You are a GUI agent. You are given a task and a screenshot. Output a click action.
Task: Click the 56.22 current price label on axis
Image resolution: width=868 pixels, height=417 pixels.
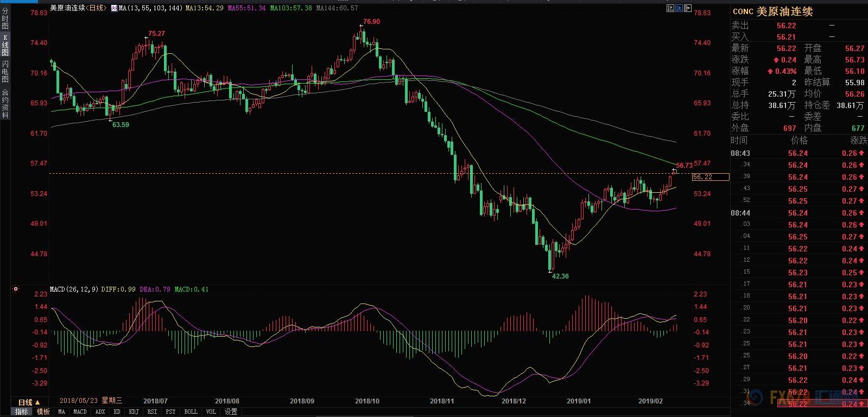[x=710, y=177]
